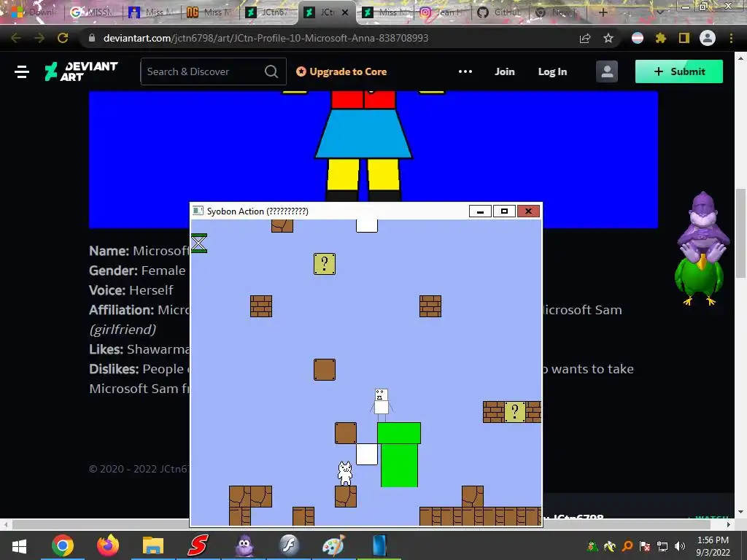The image size is (747, 560).
Task: Open Flash Player from the taskbar
Action: pyautogui.click(x=289, y=545)
